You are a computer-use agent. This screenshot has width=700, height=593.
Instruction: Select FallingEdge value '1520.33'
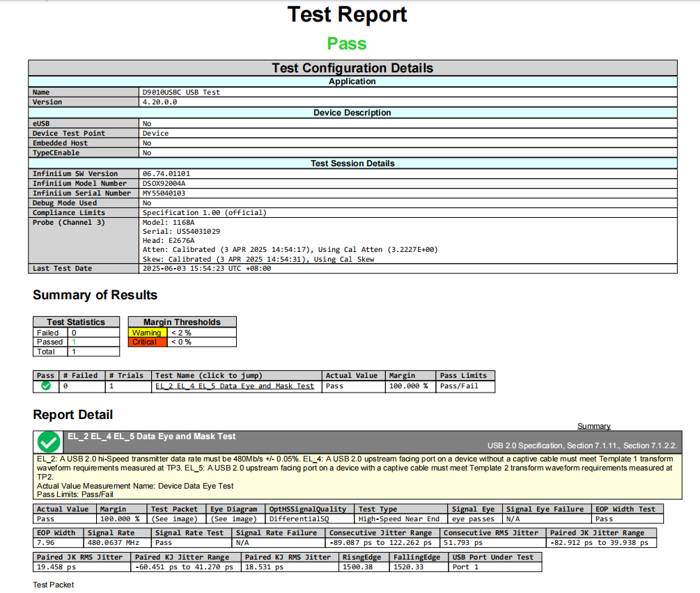tap(408, 567)
